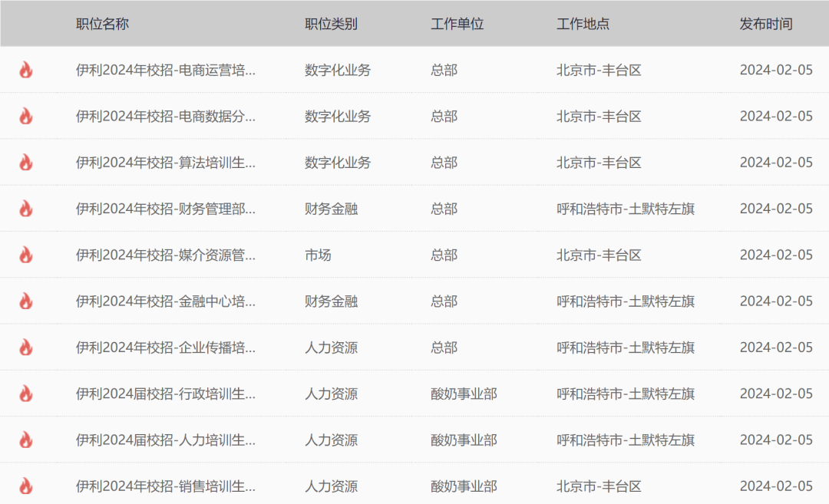
Task: Click 呼和浩特市-土默特左旗 in 金融中心培 row
Action: pyautogui.click(x=626, y=301)
